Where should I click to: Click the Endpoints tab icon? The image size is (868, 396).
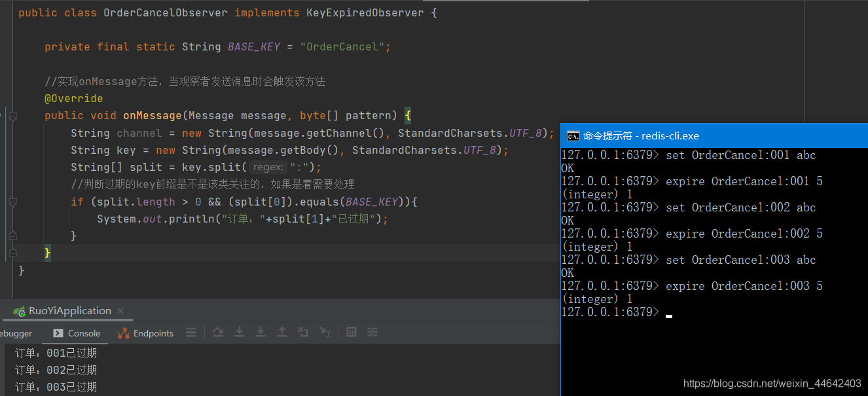point(124,333)
